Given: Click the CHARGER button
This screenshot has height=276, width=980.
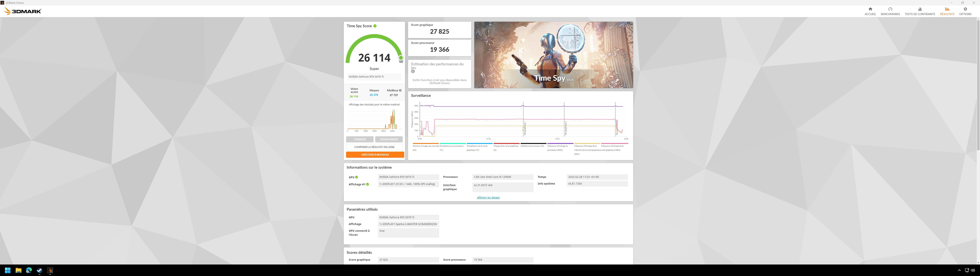Looking at the screenshot, I should (360, 140).
